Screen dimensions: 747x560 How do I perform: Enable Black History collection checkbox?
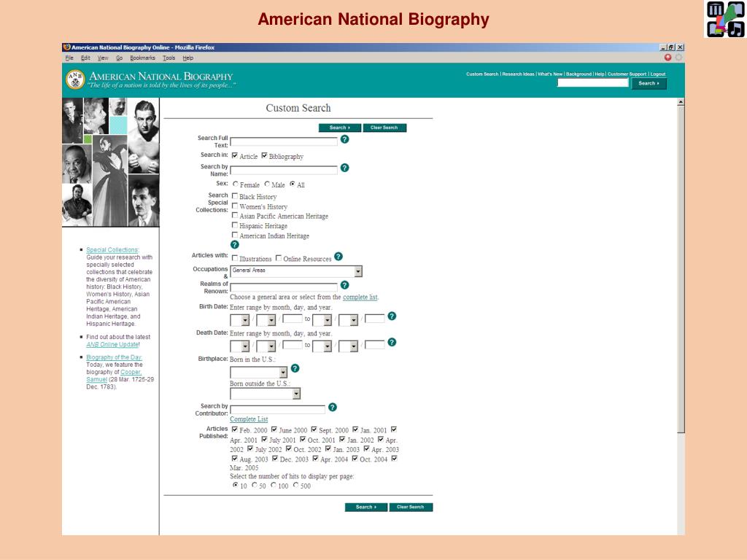(234, 195)
